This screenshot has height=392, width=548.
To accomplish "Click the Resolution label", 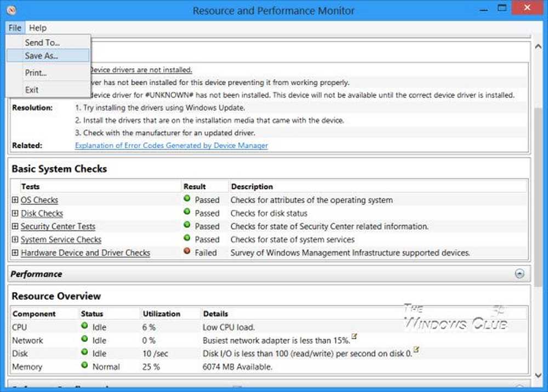I will [32, 107].
